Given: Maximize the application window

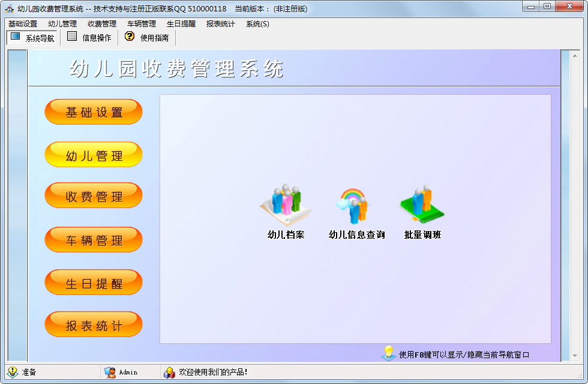Looking at the screenshot, I should (x=547, y=7).
